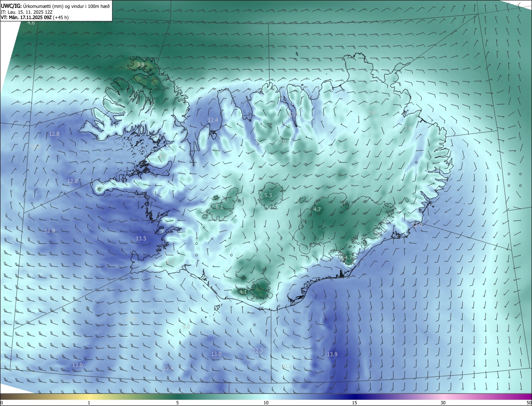Click the map title 'UWC/IG: Úrkomumætti (mm)' line

pyautogui.click(x=55, y=6)
